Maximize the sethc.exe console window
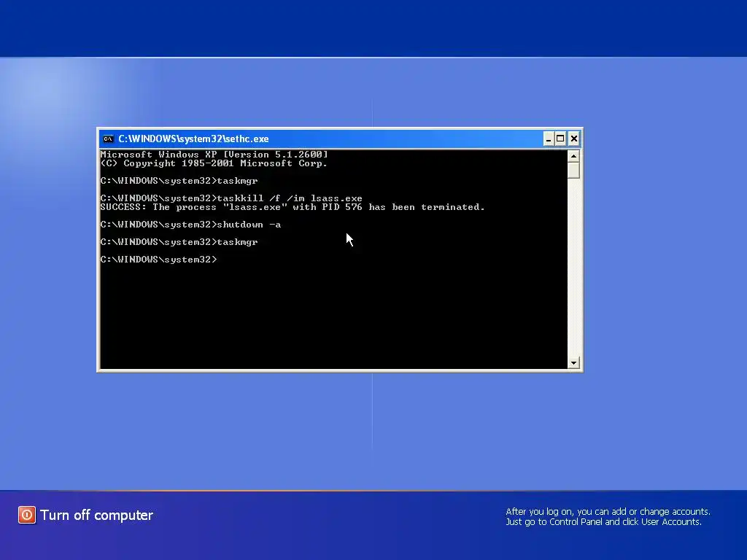The height and width of the screenshot is (560, 747). [x=560, y=139]
